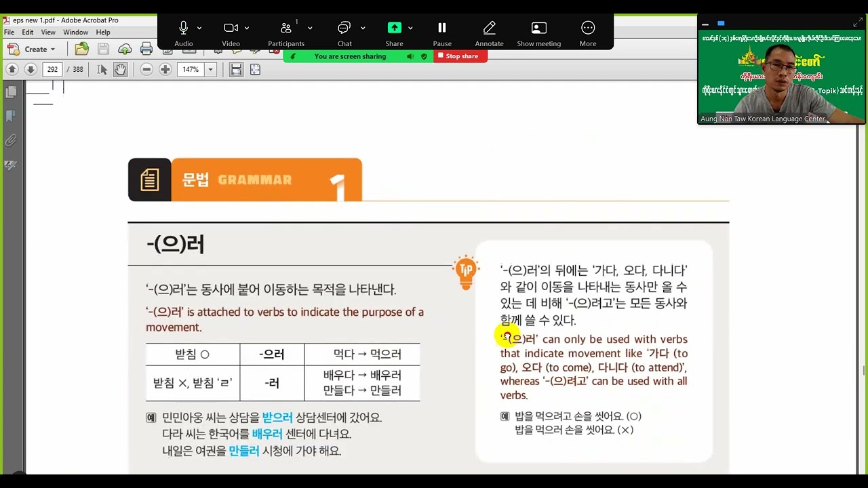This screenshot has height=488, width=868.
Task: Mute or unmute with Zoom Audio button
Action: point(183,33)
